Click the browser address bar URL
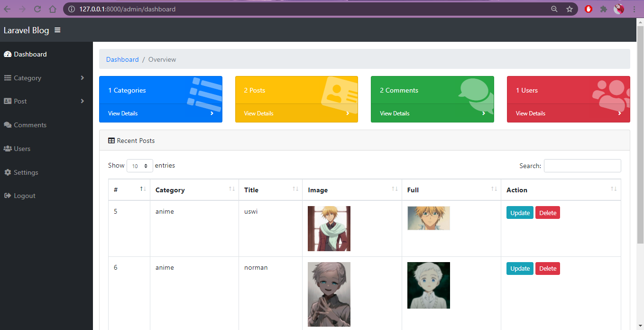Screen dimensions: 644x330 128,9
